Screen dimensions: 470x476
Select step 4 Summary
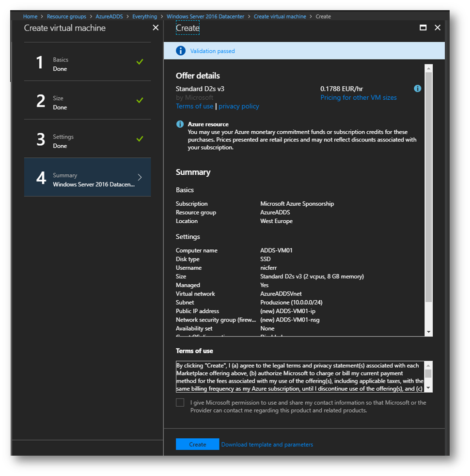tap(88, 177)
